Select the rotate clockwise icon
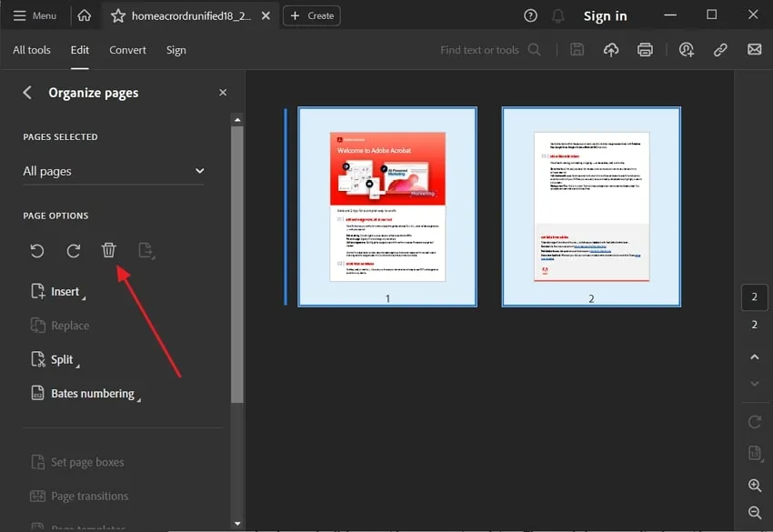This screenshot has width=773, height=532. [x=73, y=249]
